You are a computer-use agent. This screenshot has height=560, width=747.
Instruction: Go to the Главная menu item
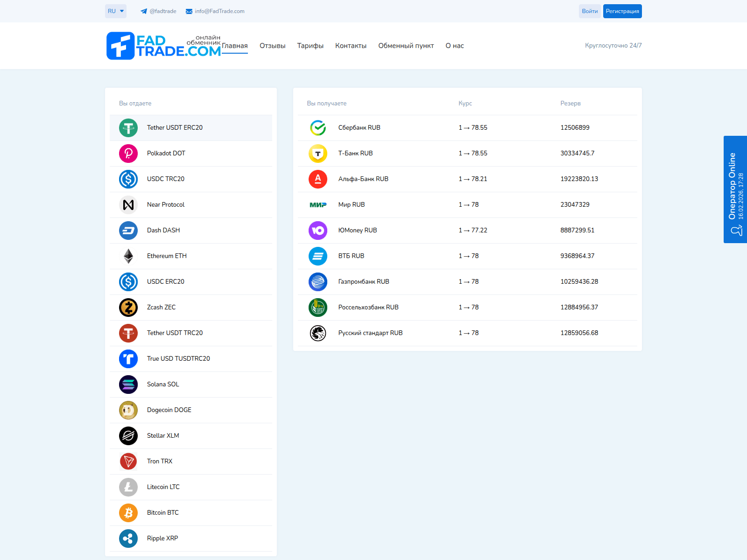pyautogui.click(x=235, y=46)
